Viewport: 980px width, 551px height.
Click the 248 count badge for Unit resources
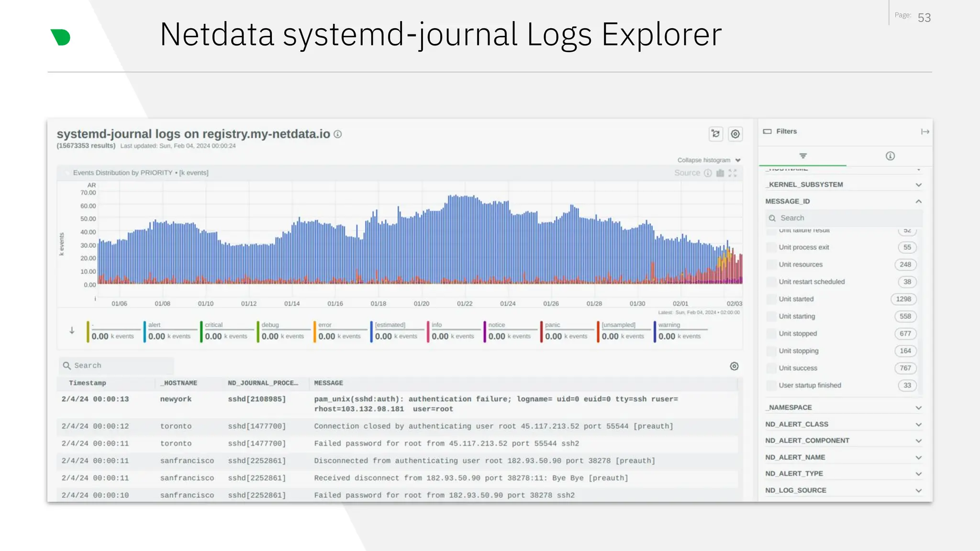pyautogui.click(x=905, y=264)
